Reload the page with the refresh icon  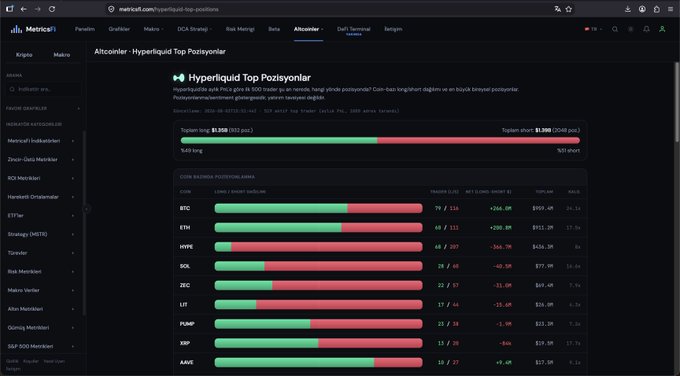click(x=52, y=9)
